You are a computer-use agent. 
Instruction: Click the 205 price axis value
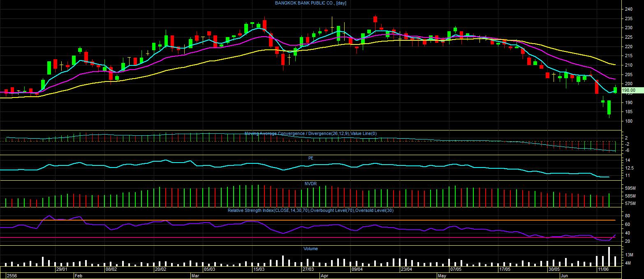click(x=629, y=74)
